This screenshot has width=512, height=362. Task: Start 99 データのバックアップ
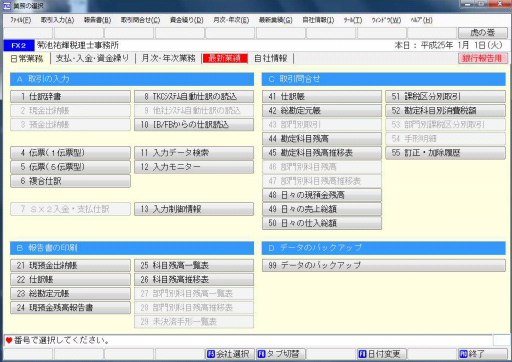tap(384, 266)
